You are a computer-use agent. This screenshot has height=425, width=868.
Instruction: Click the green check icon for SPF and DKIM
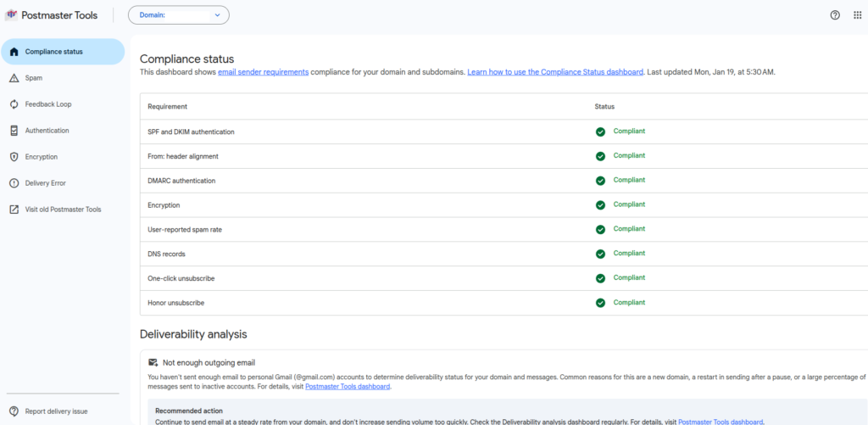[x=600, y=131]
